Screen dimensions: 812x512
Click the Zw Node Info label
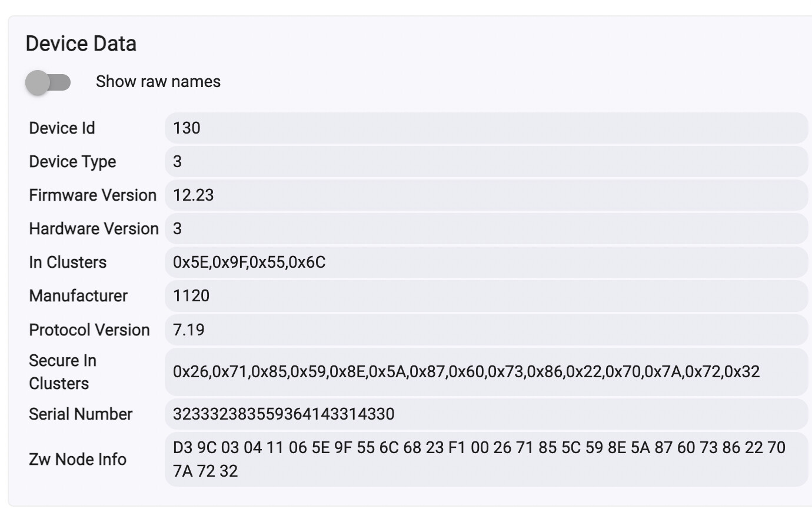78,459
